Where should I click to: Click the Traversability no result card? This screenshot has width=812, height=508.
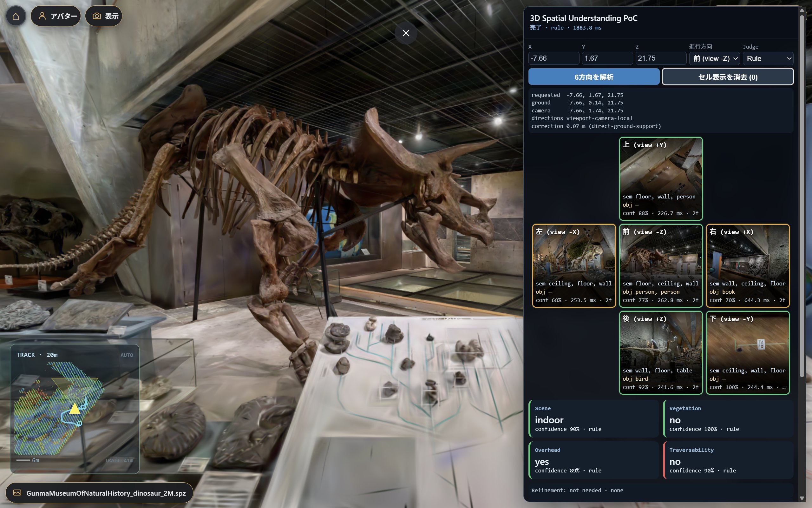[728, 460]
